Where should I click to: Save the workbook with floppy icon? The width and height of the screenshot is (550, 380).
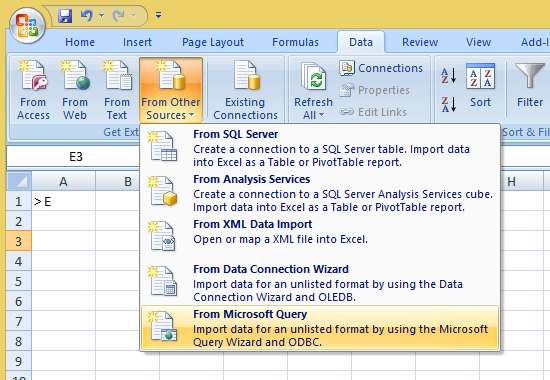65,16
